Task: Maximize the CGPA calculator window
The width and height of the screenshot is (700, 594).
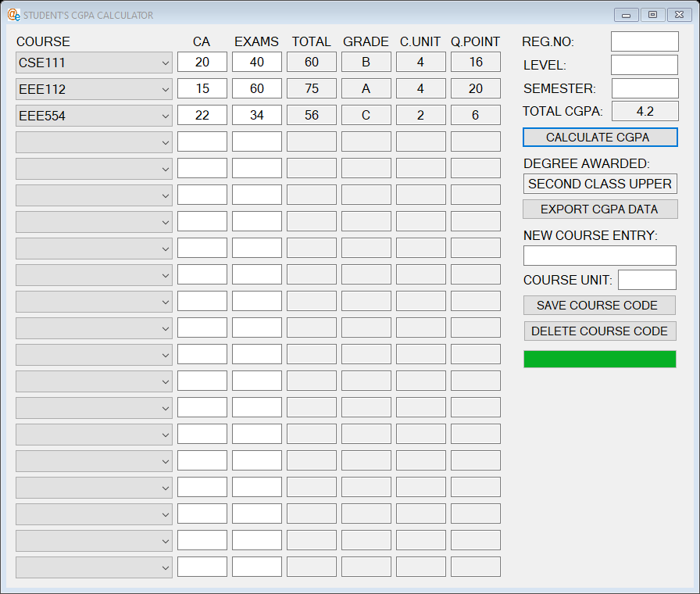Action: click(x=652, y=15)
